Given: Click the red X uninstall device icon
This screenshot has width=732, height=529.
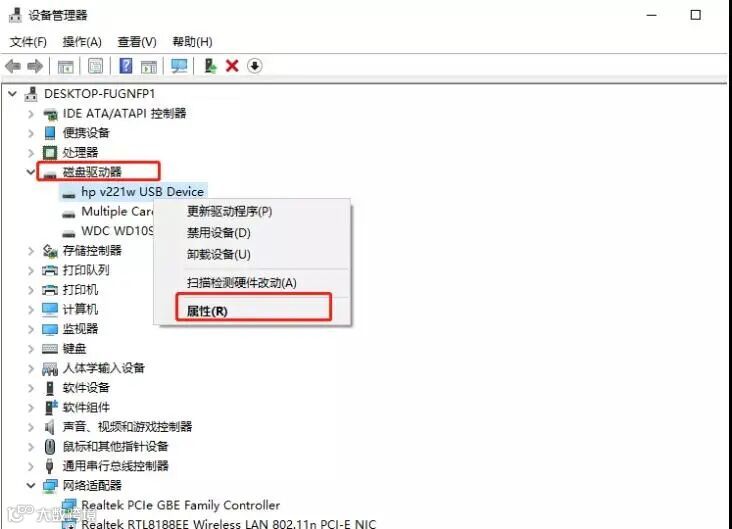Looking at the screenshot, I should pyautogui.click(x=232, y=66).
